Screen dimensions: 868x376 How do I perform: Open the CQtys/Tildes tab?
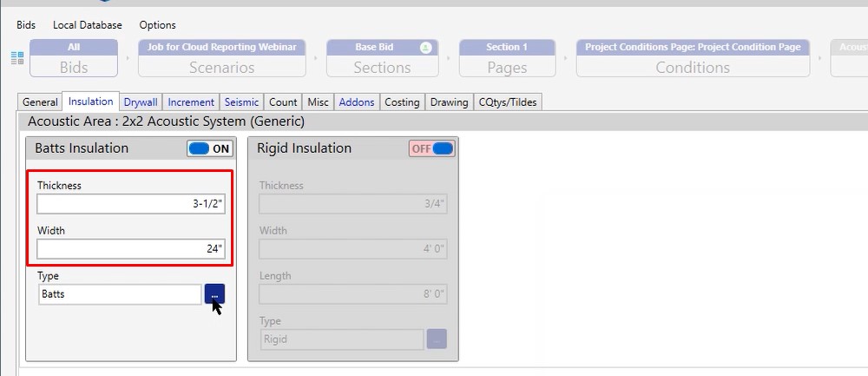click(508, 102)
